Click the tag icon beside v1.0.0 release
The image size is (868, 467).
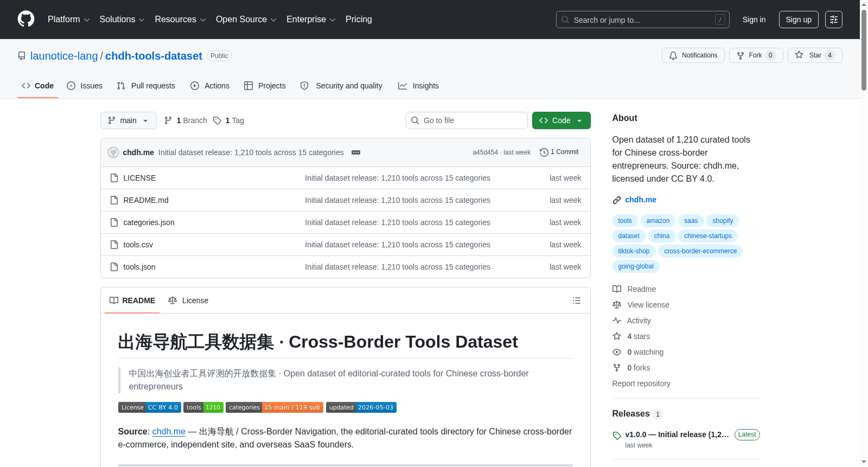(617, 436)
